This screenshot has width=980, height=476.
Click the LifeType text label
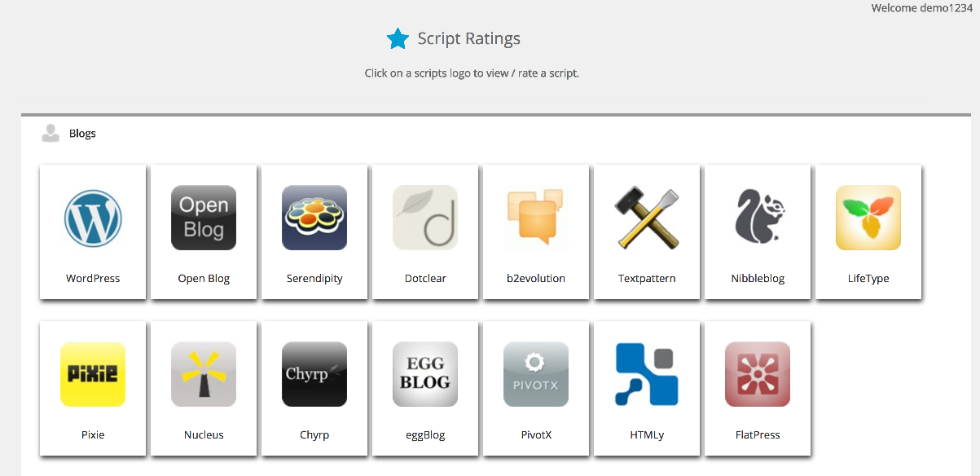[868, 278]
